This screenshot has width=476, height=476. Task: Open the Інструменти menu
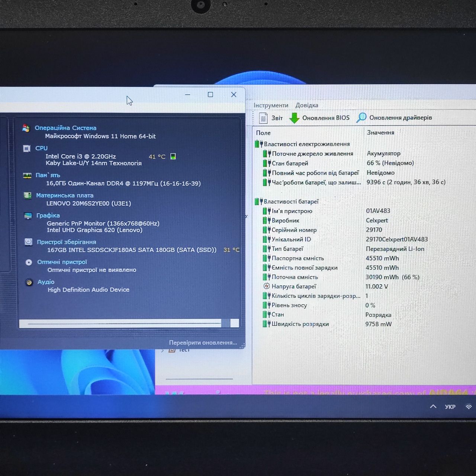pyautogui.click(x=271, y=105)
